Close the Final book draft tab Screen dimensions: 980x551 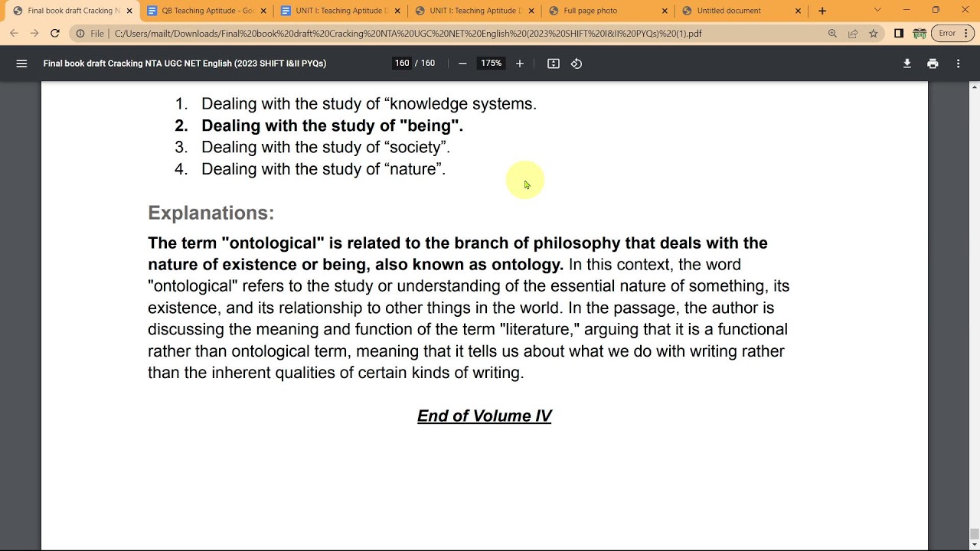(x=129, y=11)
